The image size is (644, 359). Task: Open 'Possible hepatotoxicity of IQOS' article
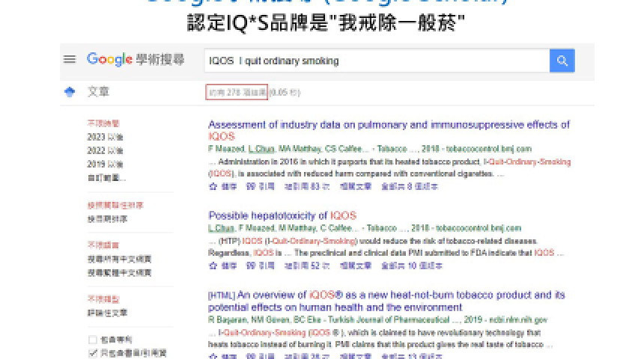click(x=282, y=215)
